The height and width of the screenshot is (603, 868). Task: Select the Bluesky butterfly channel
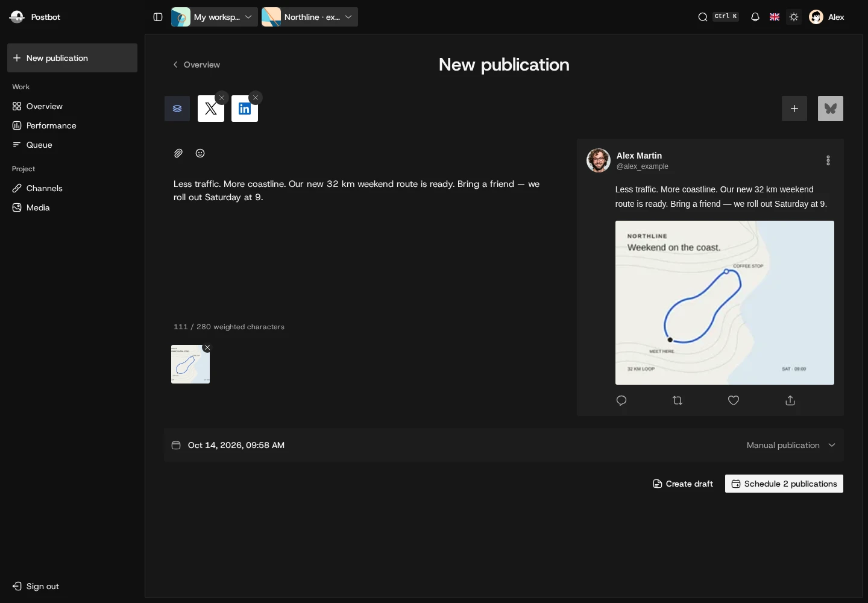[831, 109]
